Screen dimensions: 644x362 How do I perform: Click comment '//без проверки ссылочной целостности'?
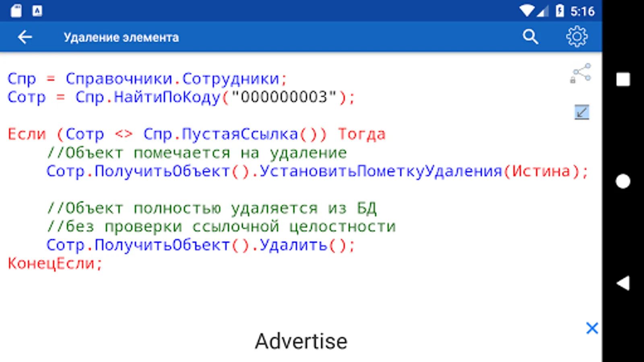click(x=221, y=227)
